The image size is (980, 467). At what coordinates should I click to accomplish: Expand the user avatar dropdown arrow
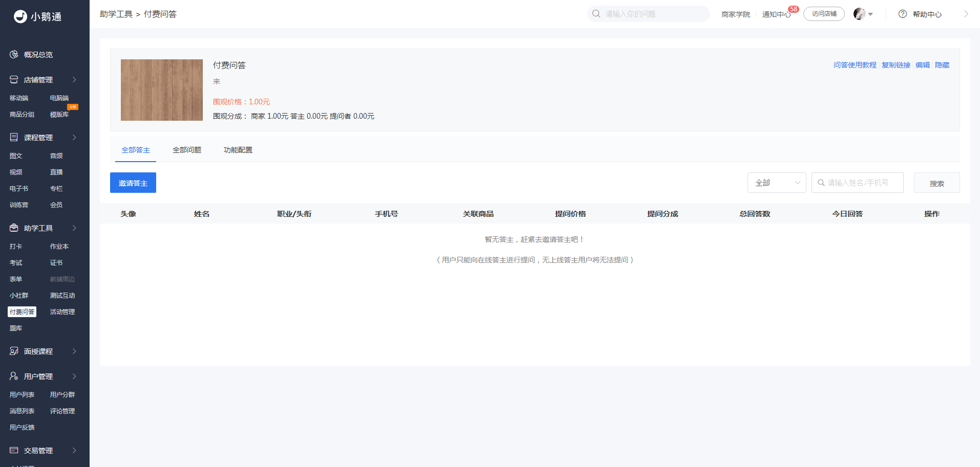coord(870,14)
